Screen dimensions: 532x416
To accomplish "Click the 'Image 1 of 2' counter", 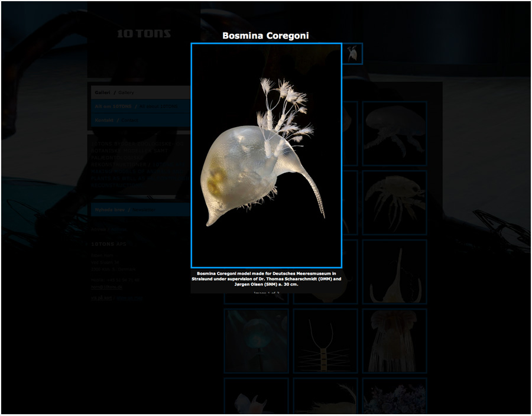I will 267,292.
